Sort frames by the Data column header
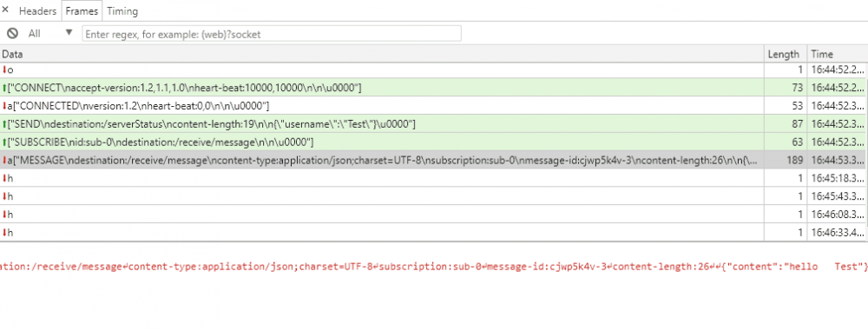This screenshot has width=868, height=331. (382, 55)
